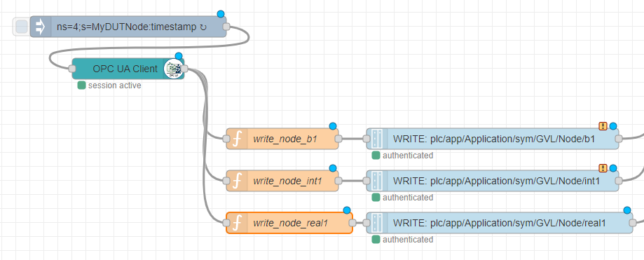Click the arrow icon on the inject node
This screenshot has height=260, width=644.
tap(41, 27)
